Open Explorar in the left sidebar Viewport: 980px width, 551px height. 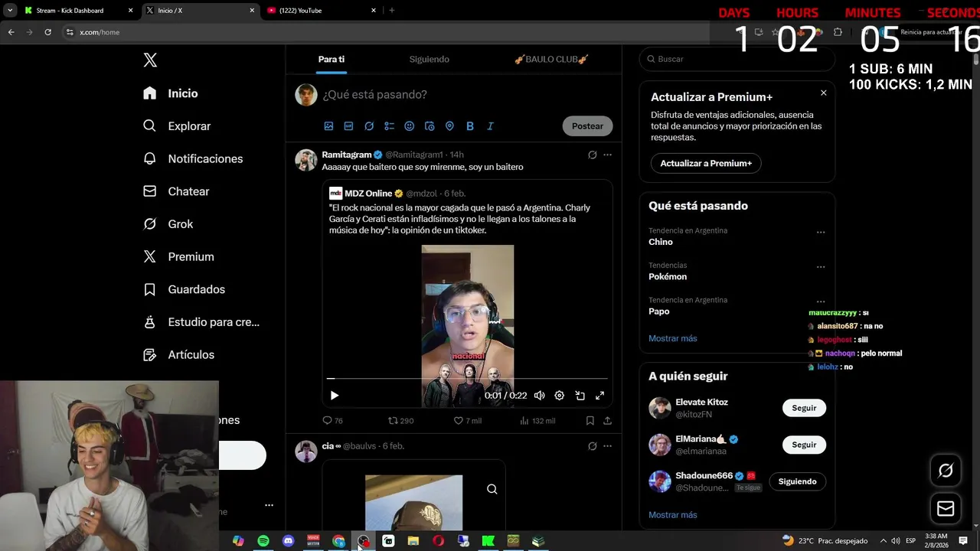click(177, 126)
